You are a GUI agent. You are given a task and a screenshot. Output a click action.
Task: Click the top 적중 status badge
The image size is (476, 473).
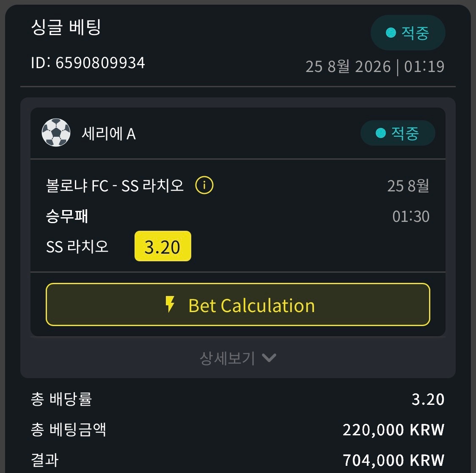pos(408,33)
